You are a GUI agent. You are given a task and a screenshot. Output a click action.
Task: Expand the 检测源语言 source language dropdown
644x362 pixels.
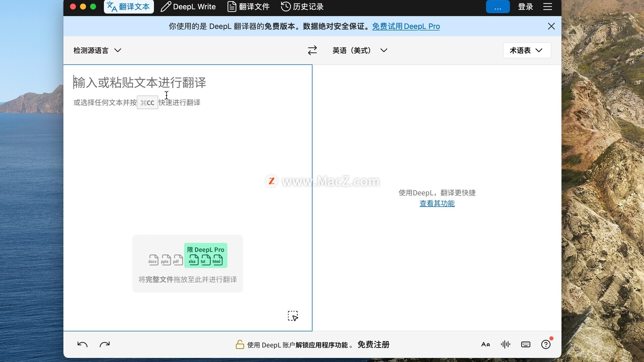tap(97, 50)
